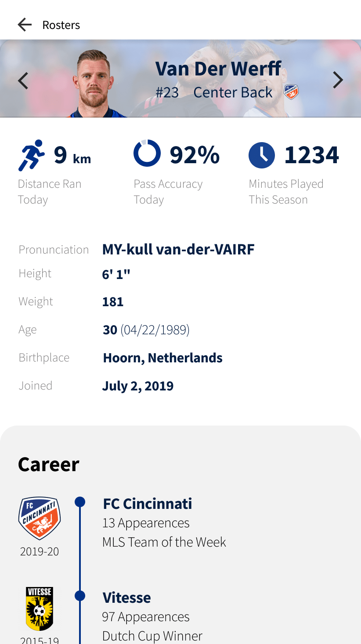Tap the clock icon for minutes played

pos(262,155)
